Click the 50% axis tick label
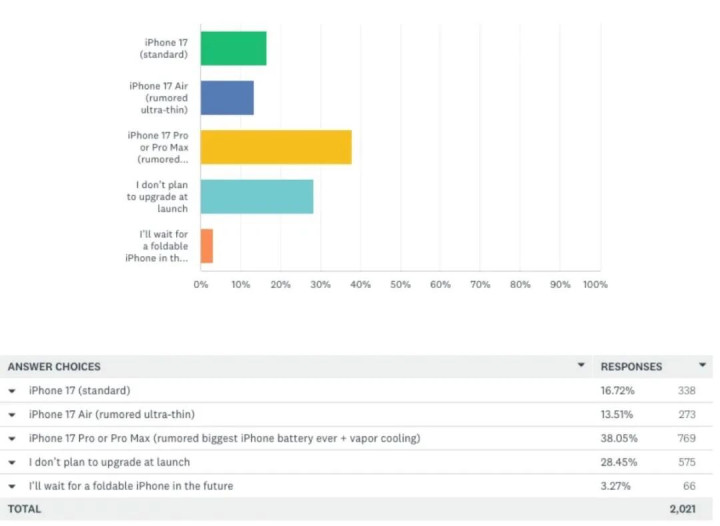 [400, 285]
